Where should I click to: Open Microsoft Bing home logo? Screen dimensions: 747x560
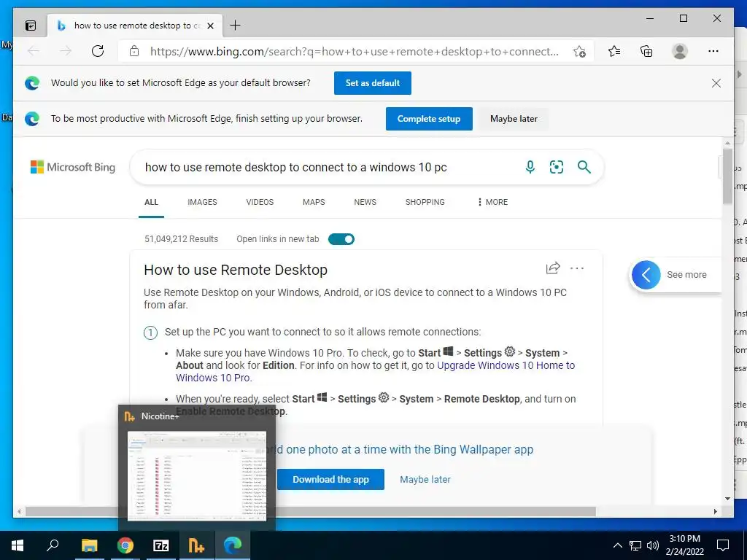pyautogui.click(x=73, y=167)
